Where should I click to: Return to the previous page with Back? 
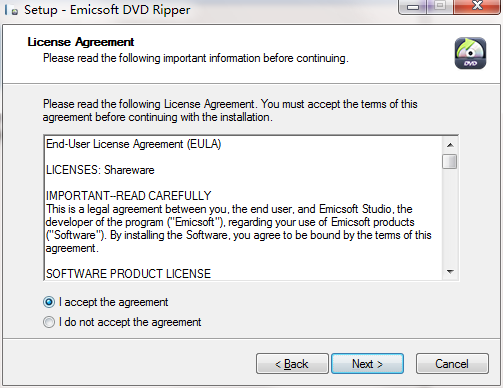coord(292,364)
